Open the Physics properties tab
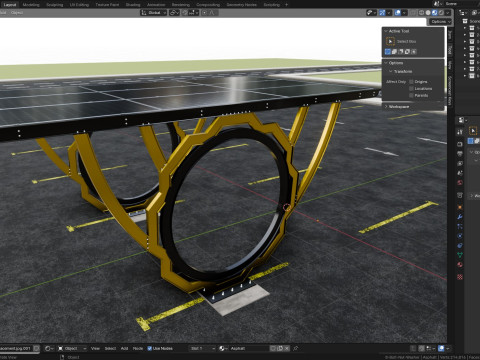This screenshot has height=360, width=480. [x=460, y=236]
